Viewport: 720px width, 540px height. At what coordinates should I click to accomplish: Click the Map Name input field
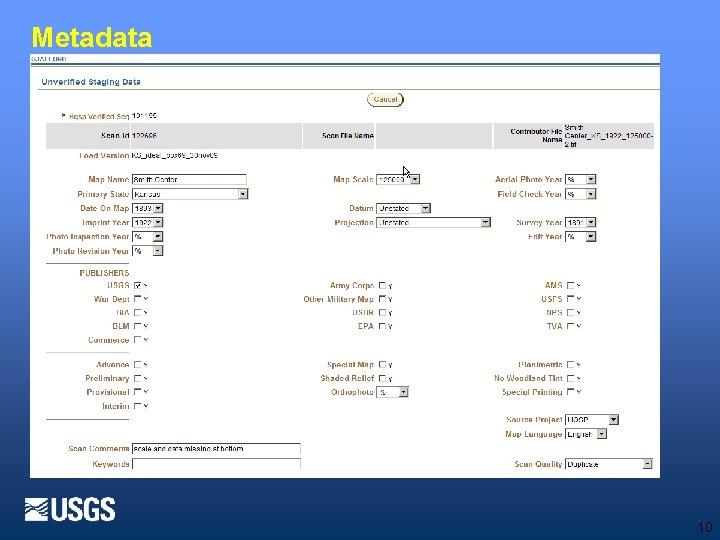click(189, 180)
